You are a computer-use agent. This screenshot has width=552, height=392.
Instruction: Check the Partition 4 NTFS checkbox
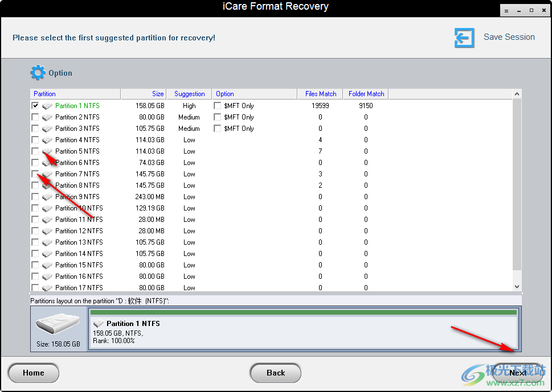pyautogui.click(x=35, y=139)
